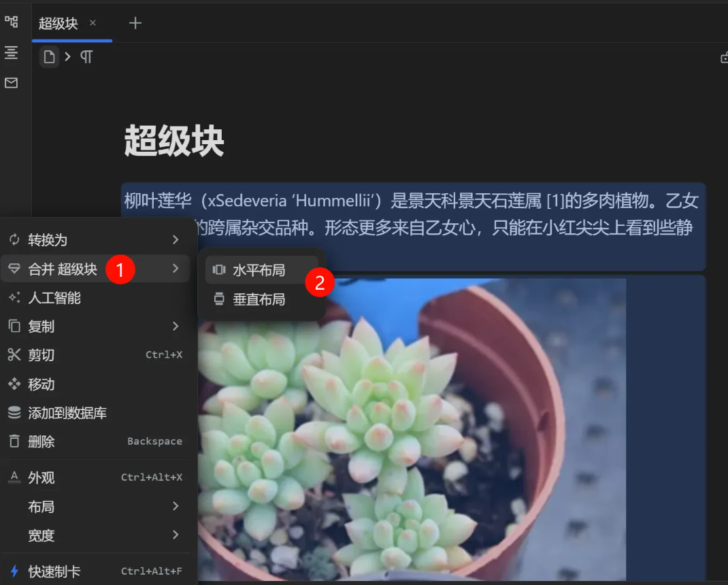Click the horizontal layout icon
The width and height of the screenshot is (728, 585).
[x=219, y=270]
